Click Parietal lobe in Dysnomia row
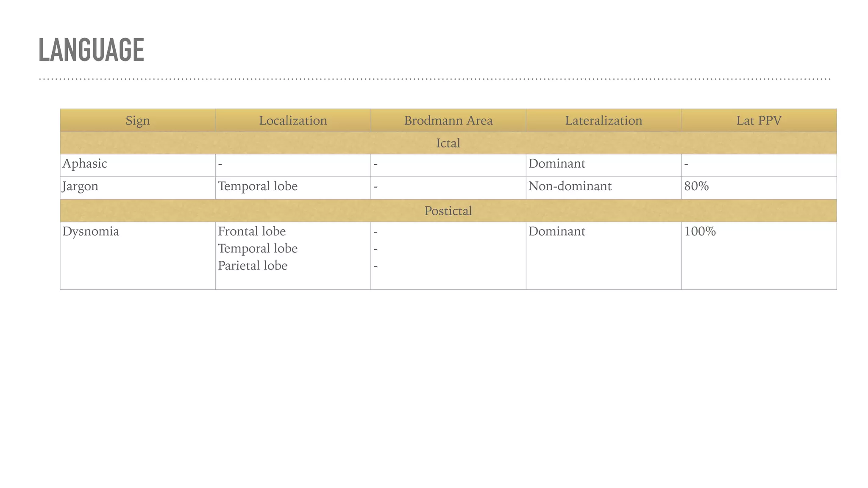 (253, 266)
